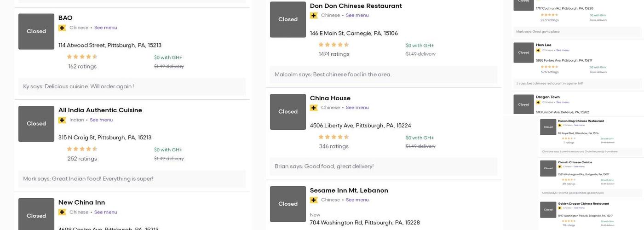644x230 pixels.
Task: Click the GH+ badge beside China House
Action: click(x=314, y=108)
